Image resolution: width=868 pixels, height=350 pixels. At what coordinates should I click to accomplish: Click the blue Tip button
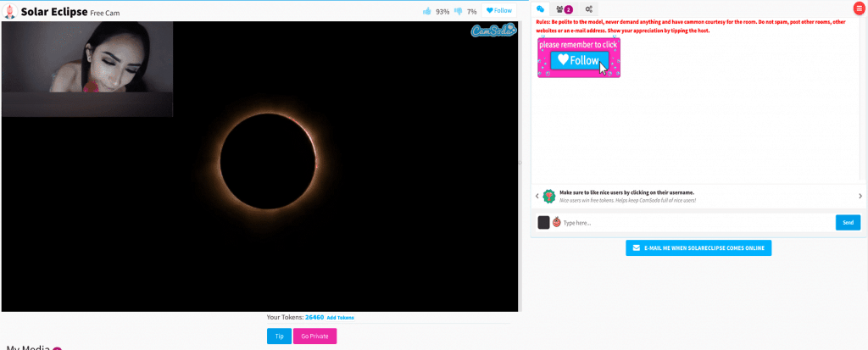tap(279, 336)
